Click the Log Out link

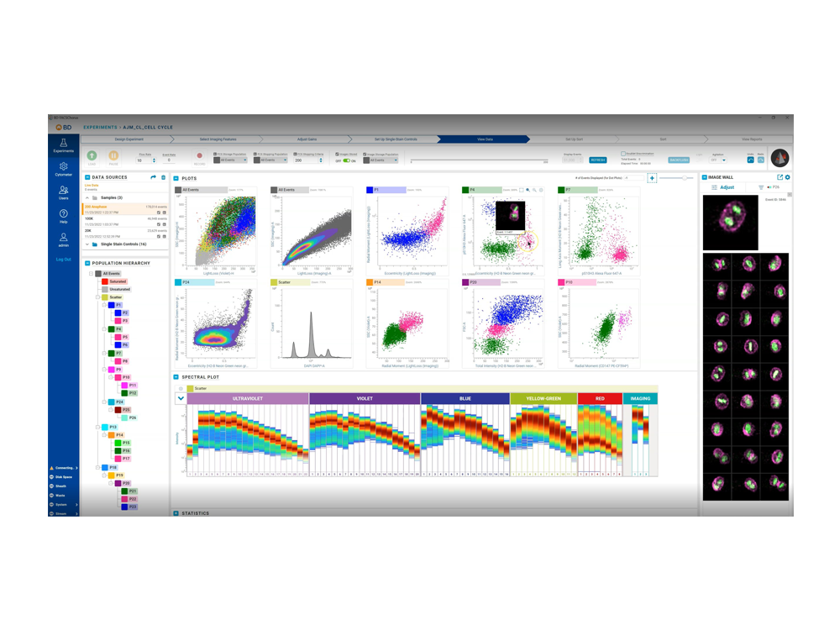point(63,260)
